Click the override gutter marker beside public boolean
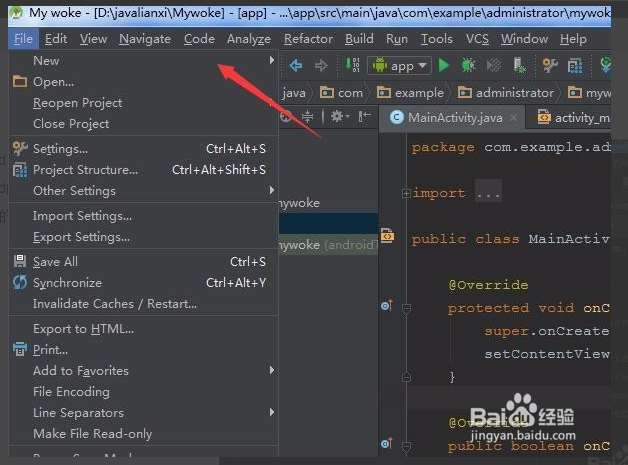Image resolution: width=628 pixels, height=465 pixels. click(387, 443)
